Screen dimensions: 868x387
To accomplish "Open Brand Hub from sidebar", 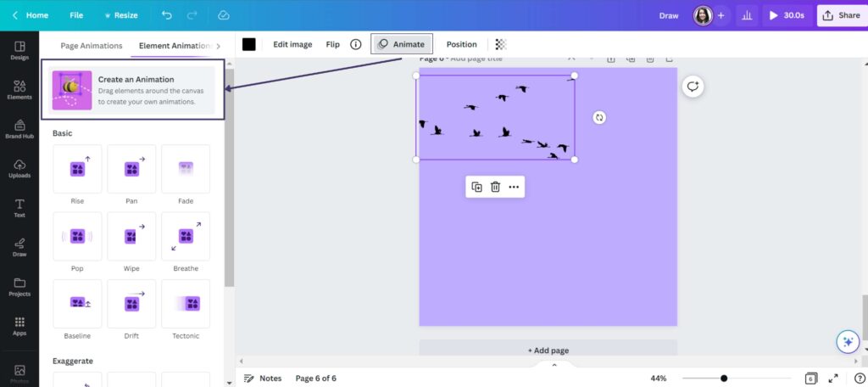I will 19,129.
